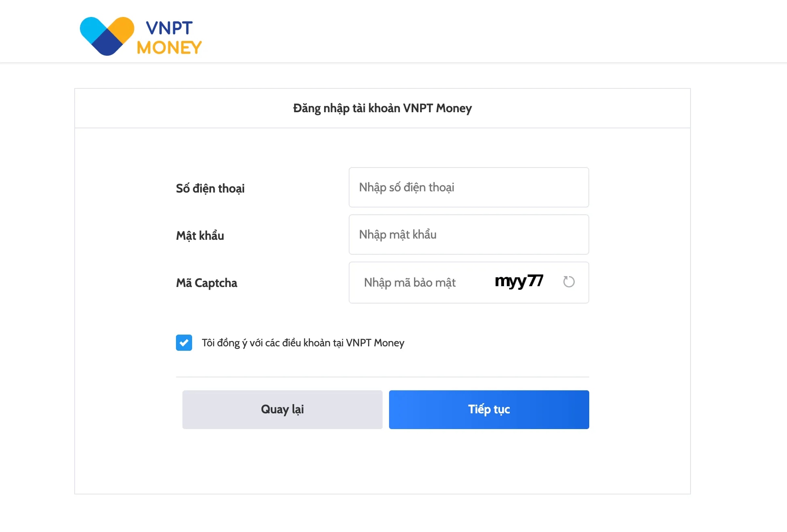Go back with the "Quay lại" button

point(282,409)
